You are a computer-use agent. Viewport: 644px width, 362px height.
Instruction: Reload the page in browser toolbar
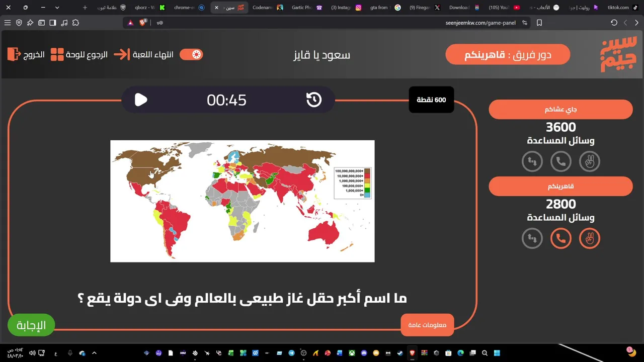point(614,23)
